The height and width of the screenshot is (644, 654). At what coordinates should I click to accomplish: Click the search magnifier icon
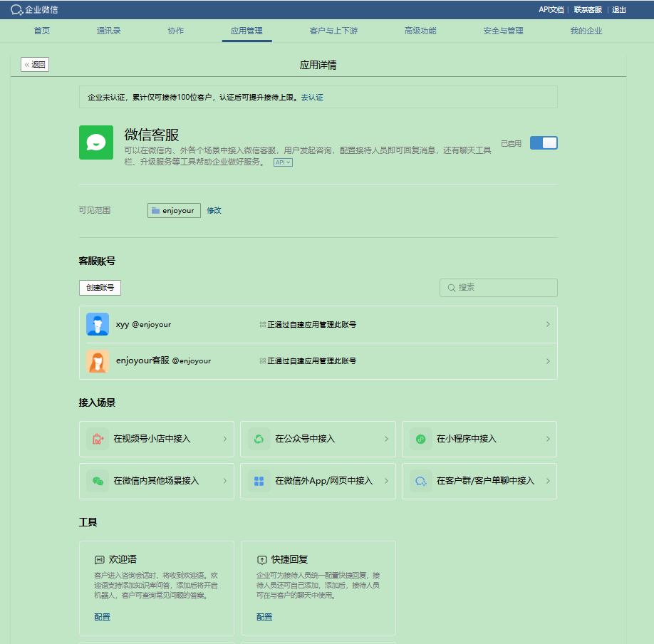pyautogui.click(x=451, y=287)
